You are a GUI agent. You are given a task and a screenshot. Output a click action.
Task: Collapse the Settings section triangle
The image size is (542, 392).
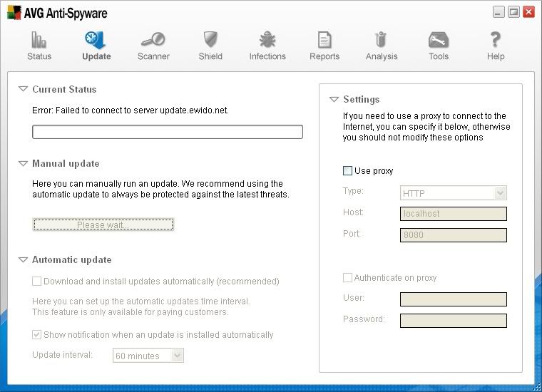point(334,100)
